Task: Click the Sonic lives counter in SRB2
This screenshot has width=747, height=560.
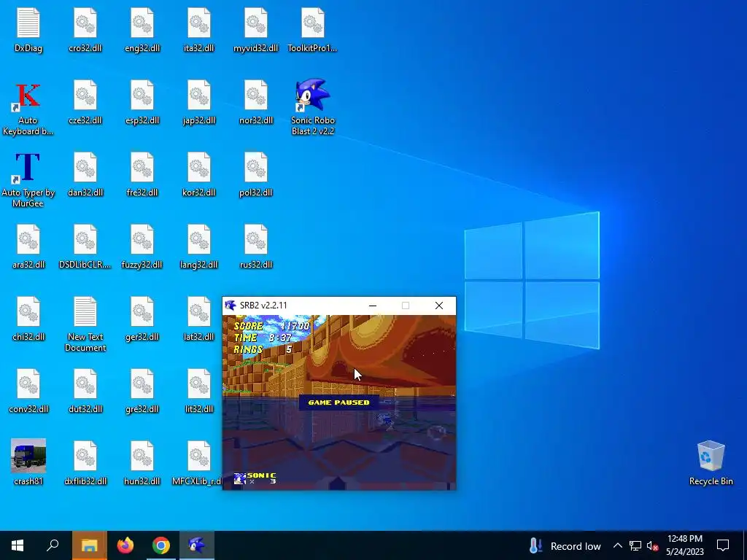Action: [255, 478]
